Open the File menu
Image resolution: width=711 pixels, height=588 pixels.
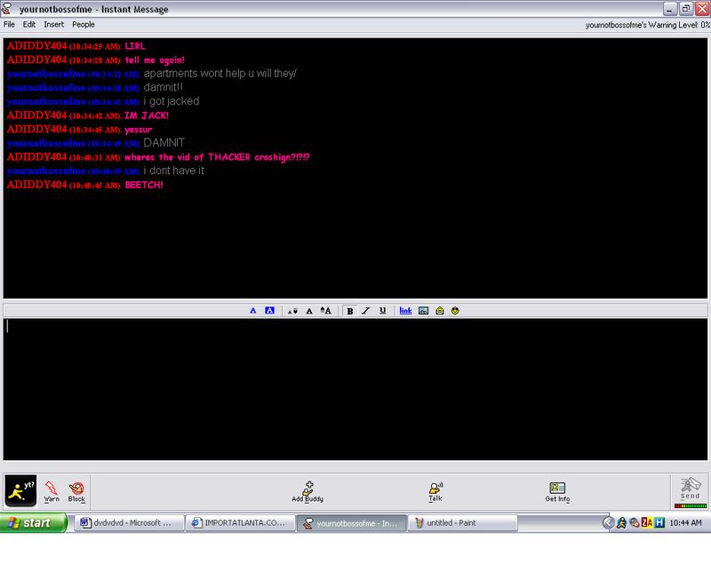(x=10, y=24)
